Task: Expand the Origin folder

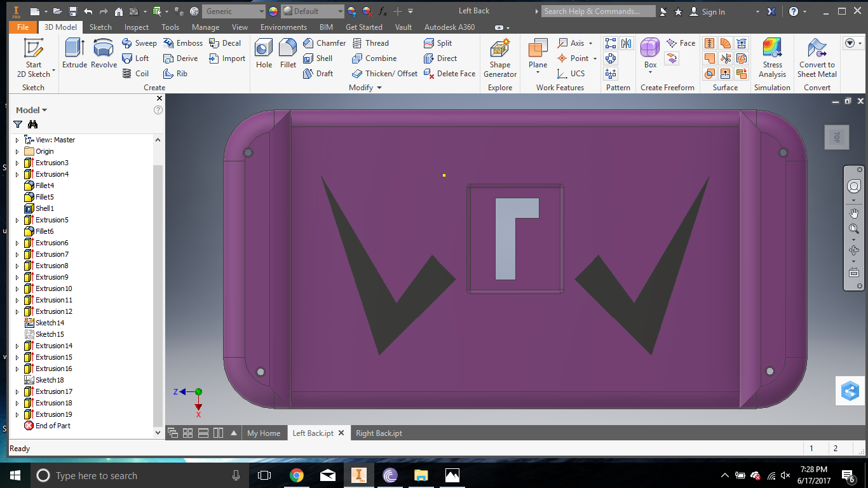Action: [17, 151]
